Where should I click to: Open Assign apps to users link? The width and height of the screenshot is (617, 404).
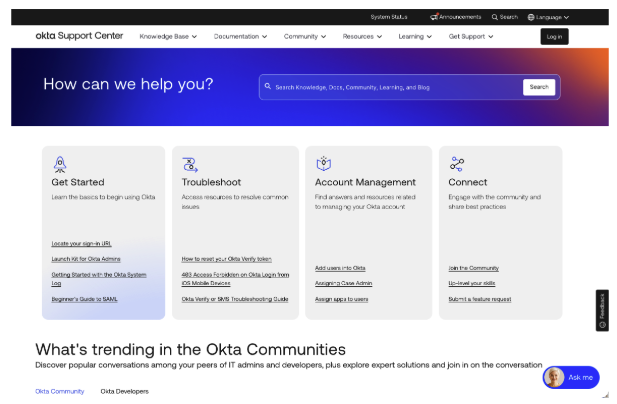tap(341, 299)
